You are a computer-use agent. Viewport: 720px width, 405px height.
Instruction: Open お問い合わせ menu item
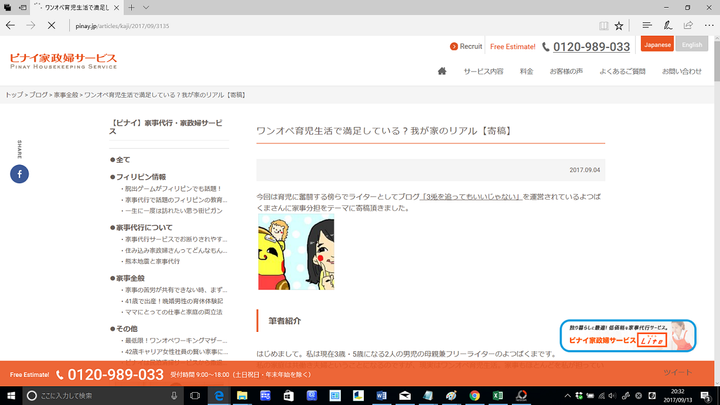[x=681, y=71]
